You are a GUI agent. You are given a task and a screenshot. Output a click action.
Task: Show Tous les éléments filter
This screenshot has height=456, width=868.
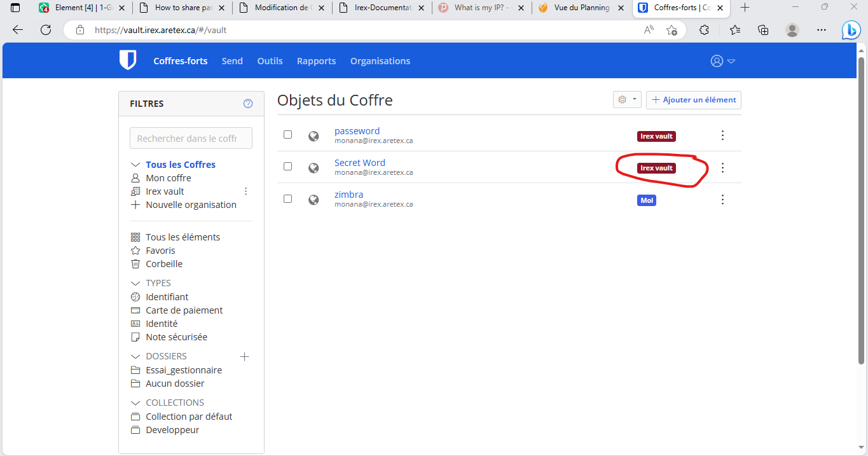pos(183,237)
